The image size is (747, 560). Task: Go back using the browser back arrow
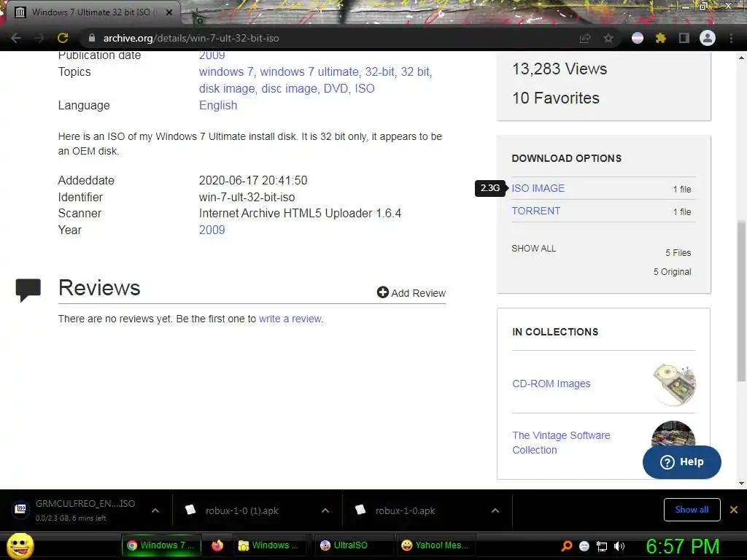pos(16,38)
